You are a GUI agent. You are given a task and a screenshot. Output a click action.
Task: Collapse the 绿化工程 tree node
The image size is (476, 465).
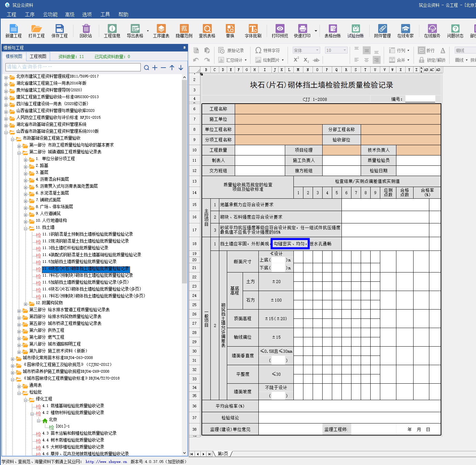tap(26, 400)
